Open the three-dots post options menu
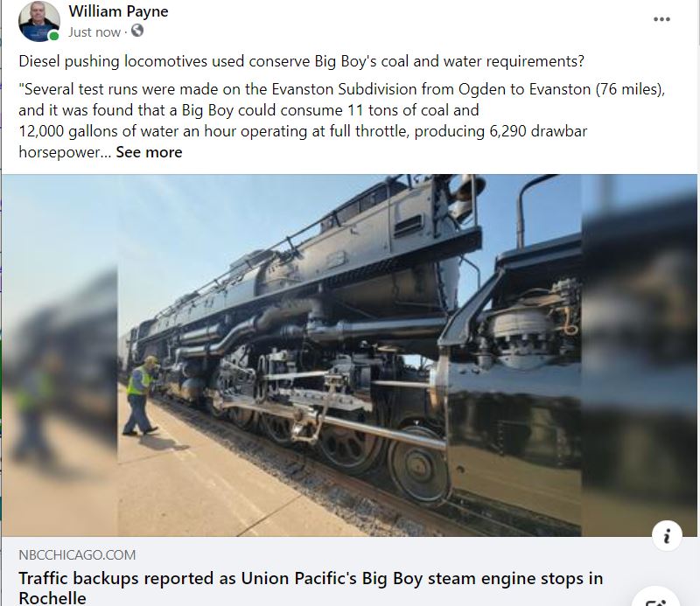The image size is (700, 606). [661, 19]
